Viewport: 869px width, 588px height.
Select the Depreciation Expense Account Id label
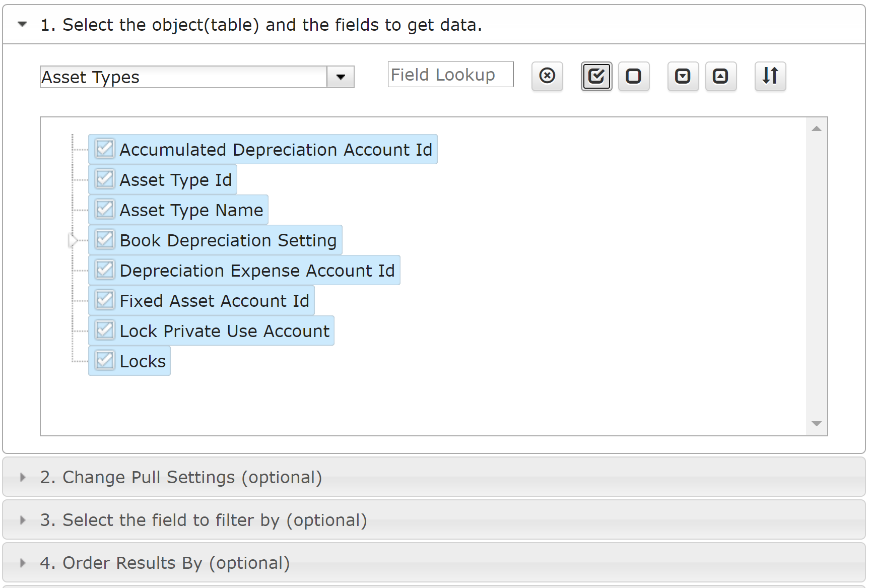coord(257,271)
